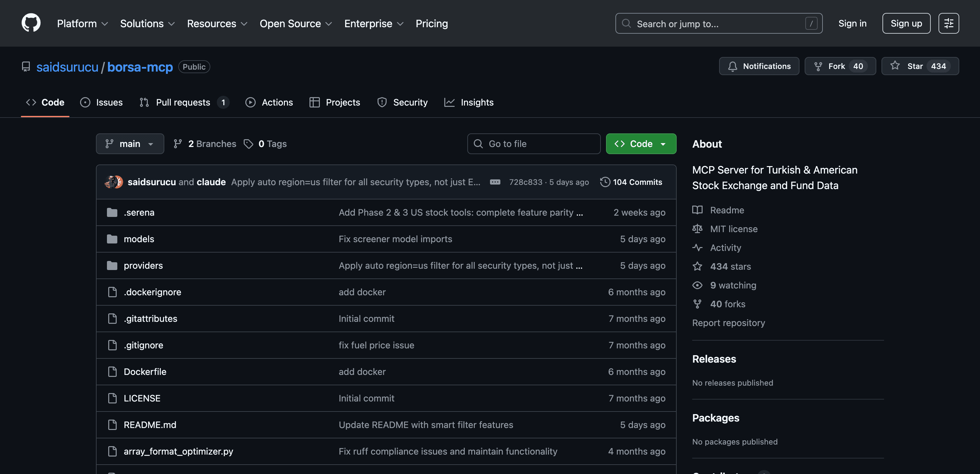The height and width of the screenshot is (474, 980).
Task: Switch to the Pull requests tab
Action: tap(183, 102)
